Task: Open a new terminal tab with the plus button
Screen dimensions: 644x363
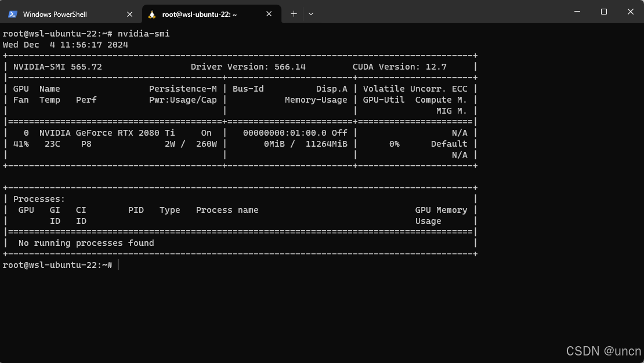Action: [294, 14]
